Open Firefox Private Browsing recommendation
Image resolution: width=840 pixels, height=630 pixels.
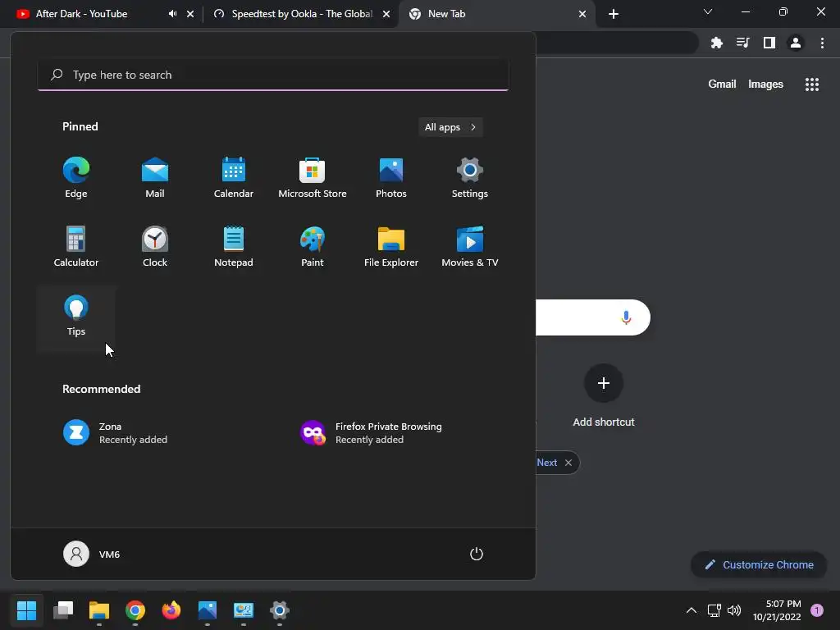pos(372,433)
